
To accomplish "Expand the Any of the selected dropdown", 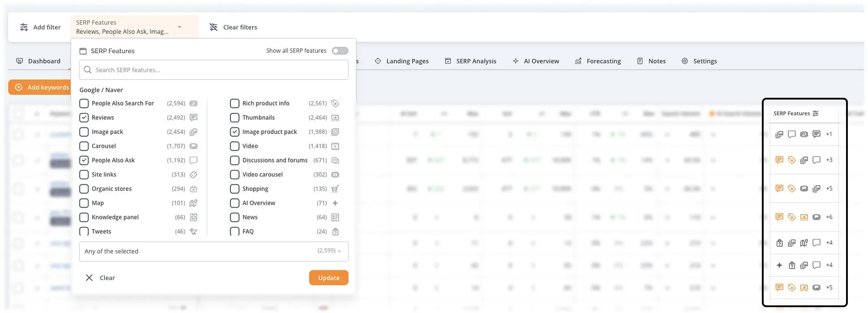I will tap(214, 251).
